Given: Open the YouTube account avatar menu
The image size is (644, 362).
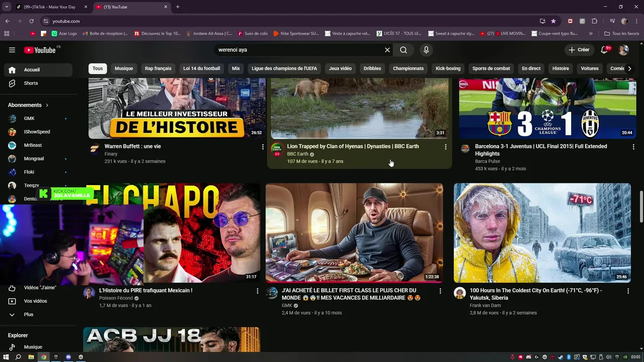Looking at the screenshot, I should coord(623,50).
